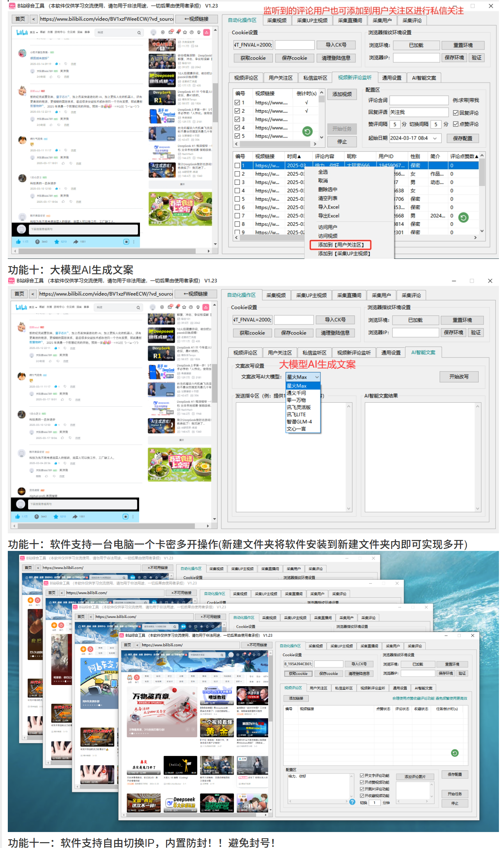Click blue question-mark help icon in front multi-open window

[352, 802]
